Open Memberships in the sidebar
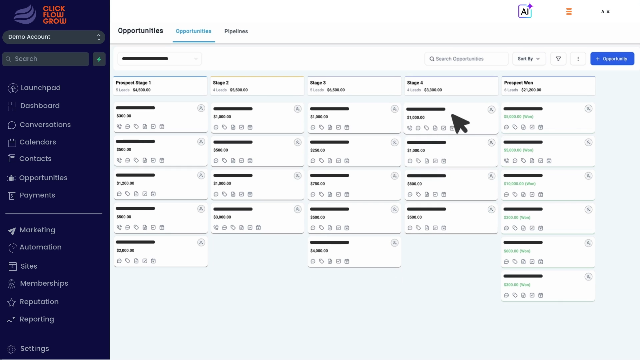640x360 pixels. point(38,284)
